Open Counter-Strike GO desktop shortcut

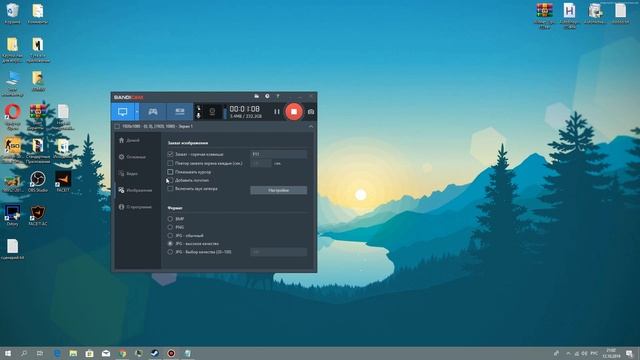tap(13, 150)
